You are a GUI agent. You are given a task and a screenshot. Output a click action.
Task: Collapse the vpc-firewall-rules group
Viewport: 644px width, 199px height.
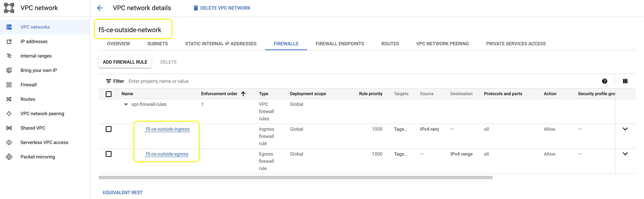click(x=126, y=104)
